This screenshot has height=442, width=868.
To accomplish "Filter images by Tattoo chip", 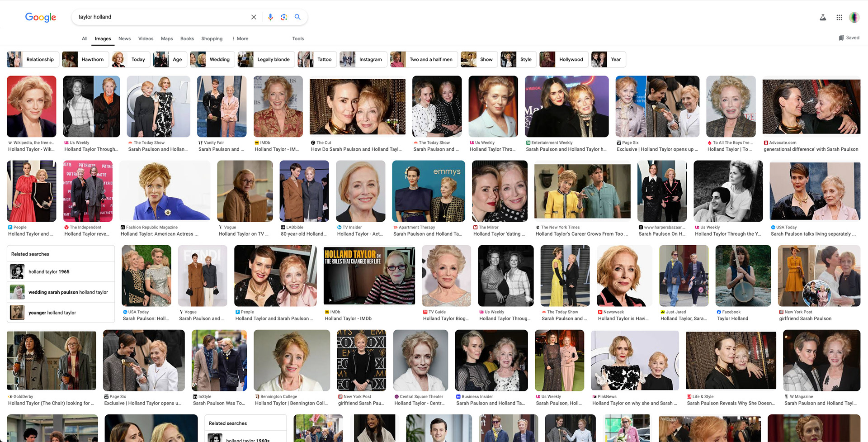I will click(317, 59).
